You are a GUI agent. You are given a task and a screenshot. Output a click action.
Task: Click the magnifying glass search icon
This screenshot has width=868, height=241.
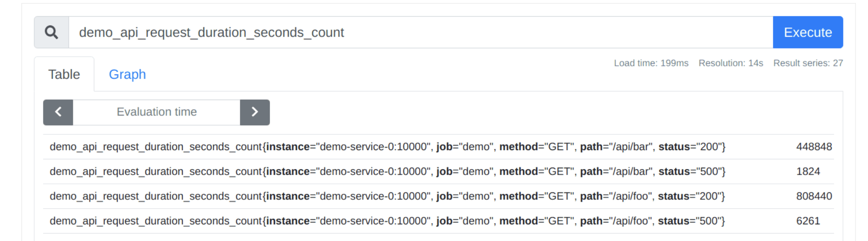51,32
